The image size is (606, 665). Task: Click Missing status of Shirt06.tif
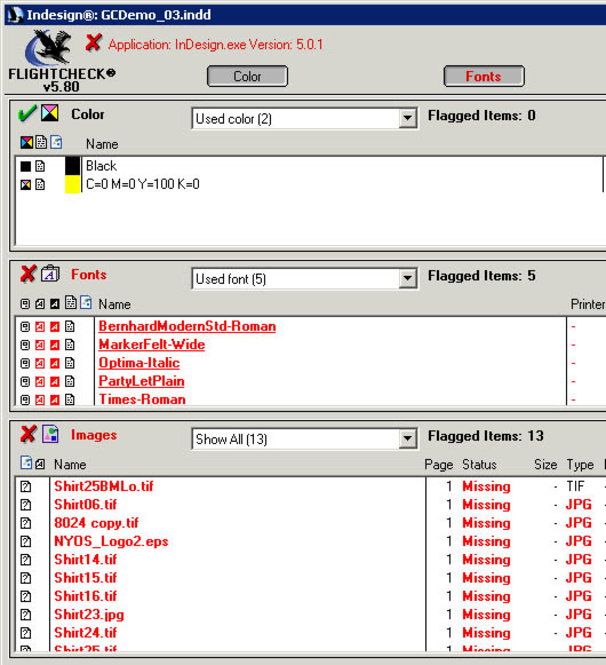coord(486,505)
